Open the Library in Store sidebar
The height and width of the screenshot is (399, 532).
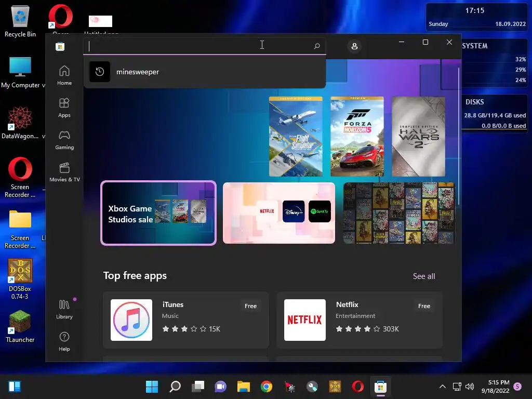(64, 309)
